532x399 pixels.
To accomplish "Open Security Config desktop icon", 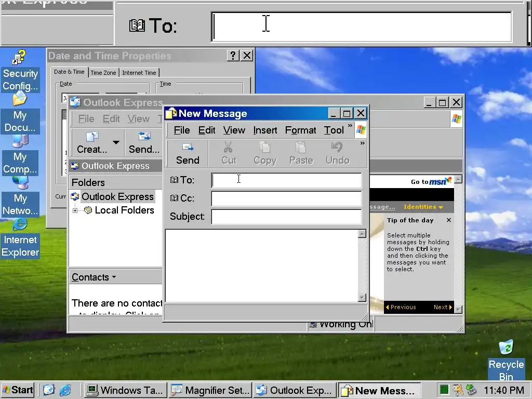I will tap(20, 71).
